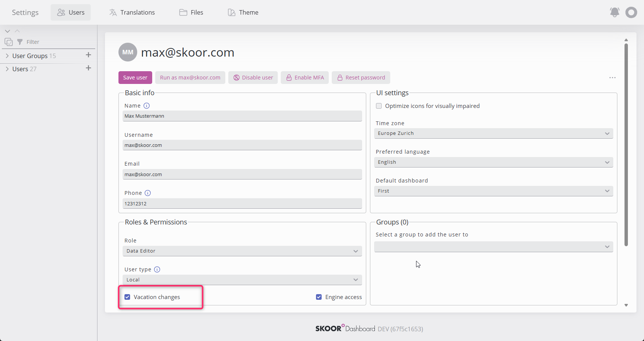Click the notifications bell icon
The width and height of the screenshot is (644, 341).
614,12
